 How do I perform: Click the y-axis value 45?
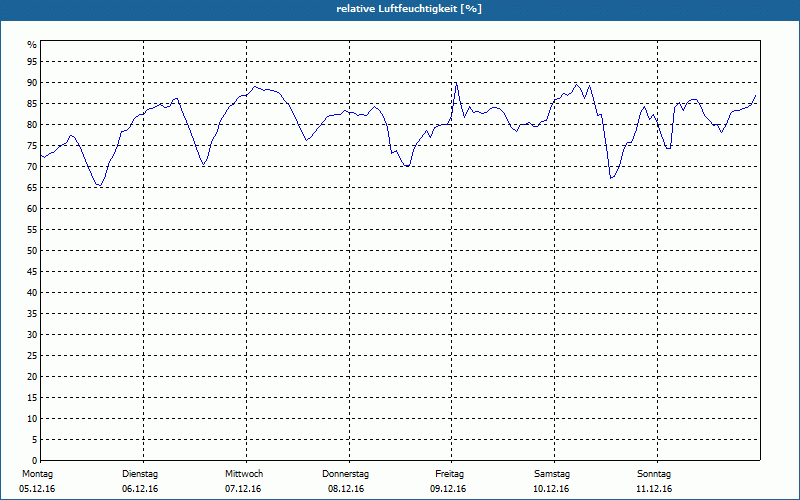(32, 271)
